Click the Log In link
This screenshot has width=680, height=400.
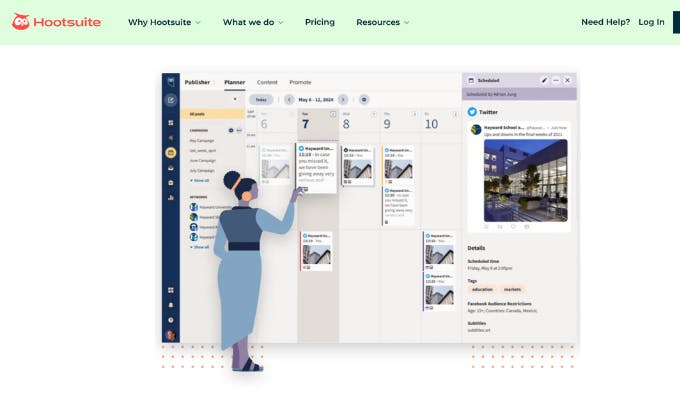[651, 22]
